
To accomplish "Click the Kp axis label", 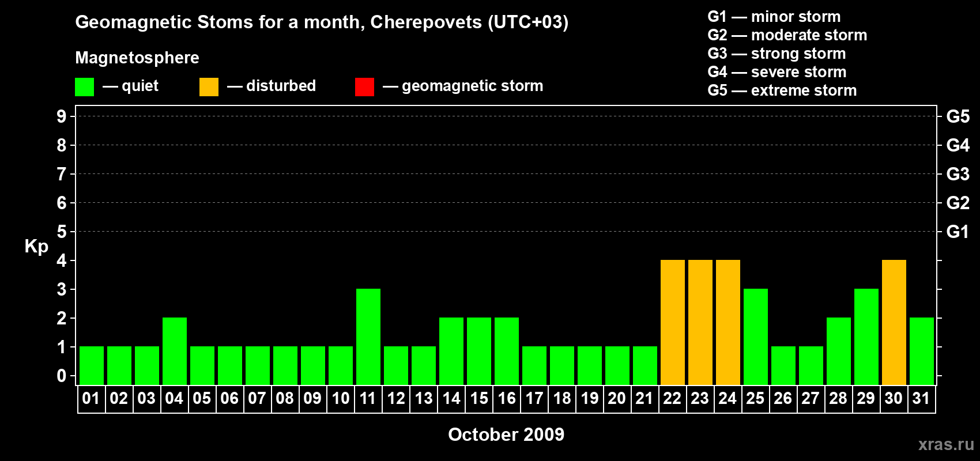I will [36, 247].
